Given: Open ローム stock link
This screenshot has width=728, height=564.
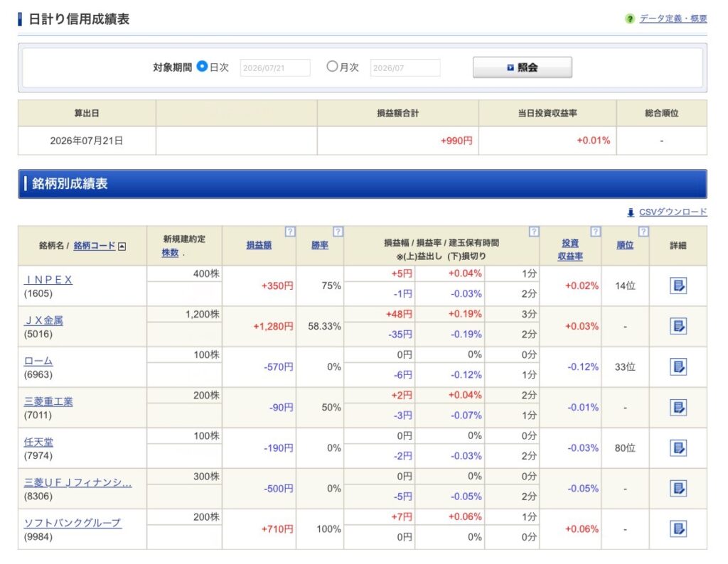Looking at the screenshot, I should pos(38,361).
